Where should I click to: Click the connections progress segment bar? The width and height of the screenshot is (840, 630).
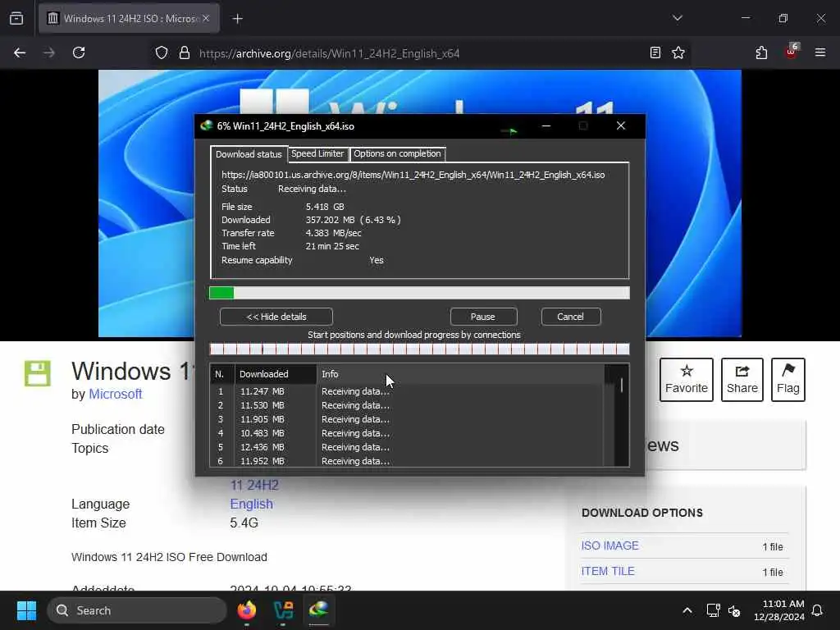419,349
